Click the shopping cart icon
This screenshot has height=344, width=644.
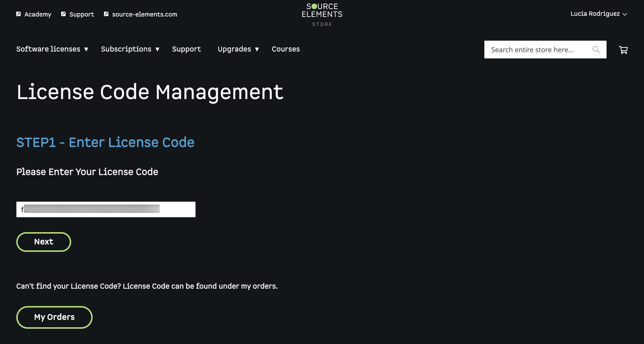pyautogui.click(x=623, y=50)
